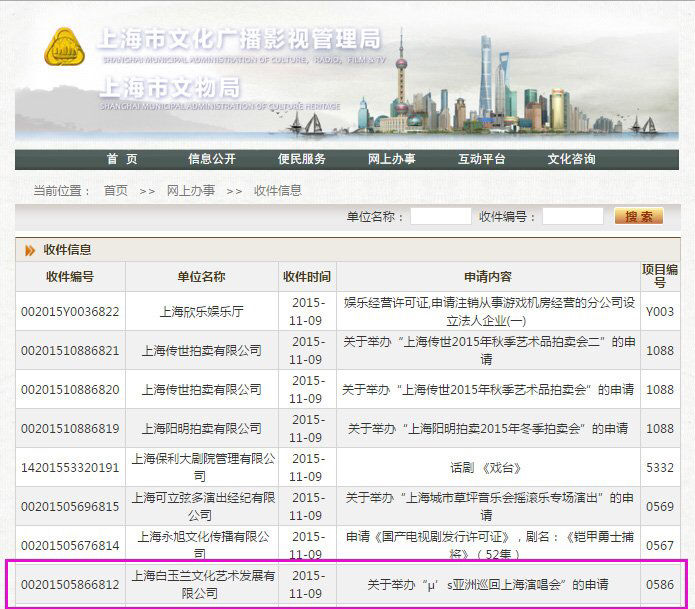Go to 首页 in the breadcrumb
The image size is (695, 609).
[x=116, y=191]
